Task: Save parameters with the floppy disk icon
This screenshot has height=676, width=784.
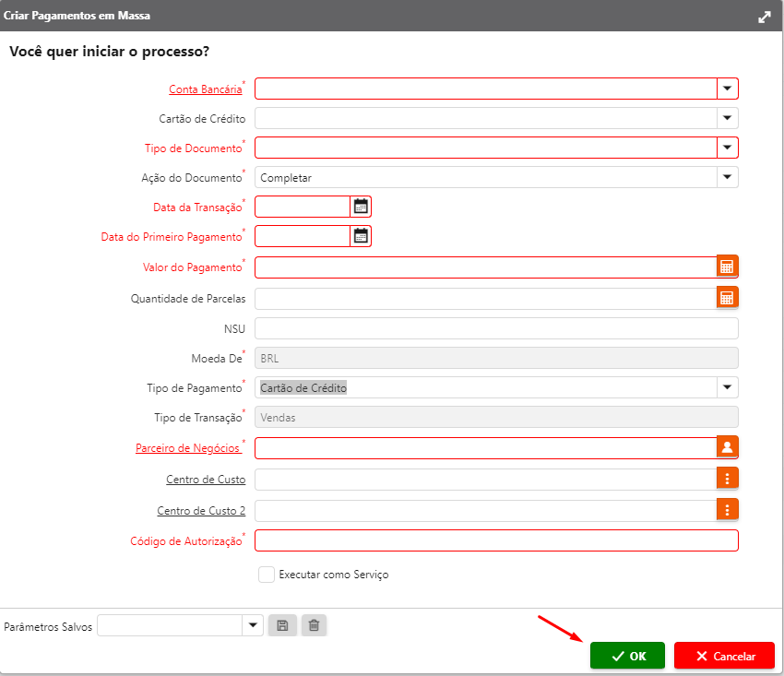Action: click(x=282, y=626)
